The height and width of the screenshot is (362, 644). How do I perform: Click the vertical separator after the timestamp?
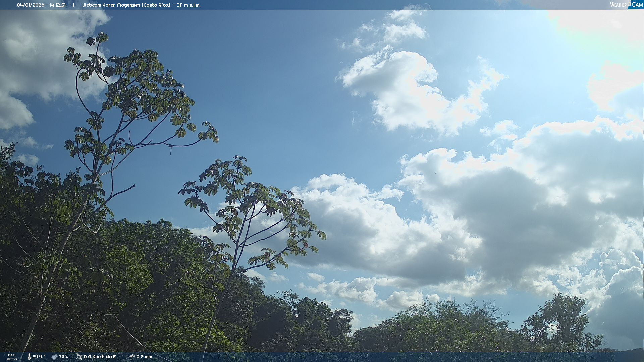point(73,5)
